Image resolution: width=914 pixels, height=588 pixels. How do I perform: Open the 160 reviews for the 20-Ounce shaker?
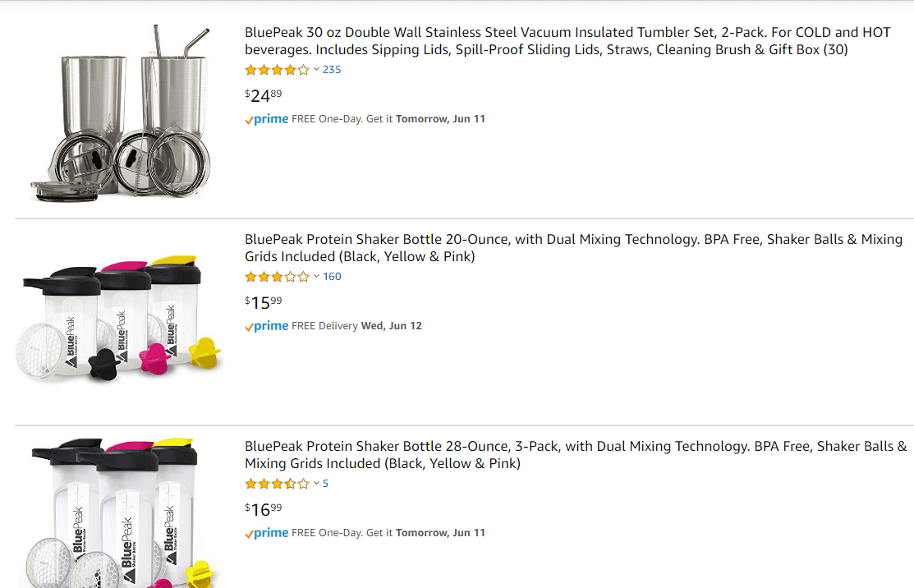pos(331,277)
